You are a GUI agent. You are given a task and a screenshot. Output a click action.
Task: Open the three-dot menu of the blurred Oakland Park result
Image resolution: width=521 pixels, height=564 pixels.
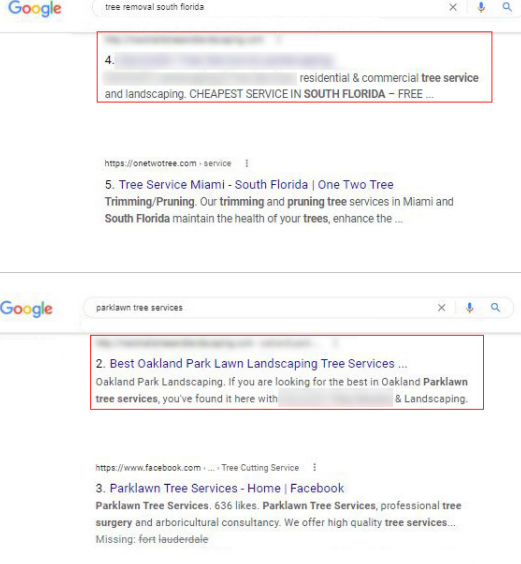click(335, 344)
